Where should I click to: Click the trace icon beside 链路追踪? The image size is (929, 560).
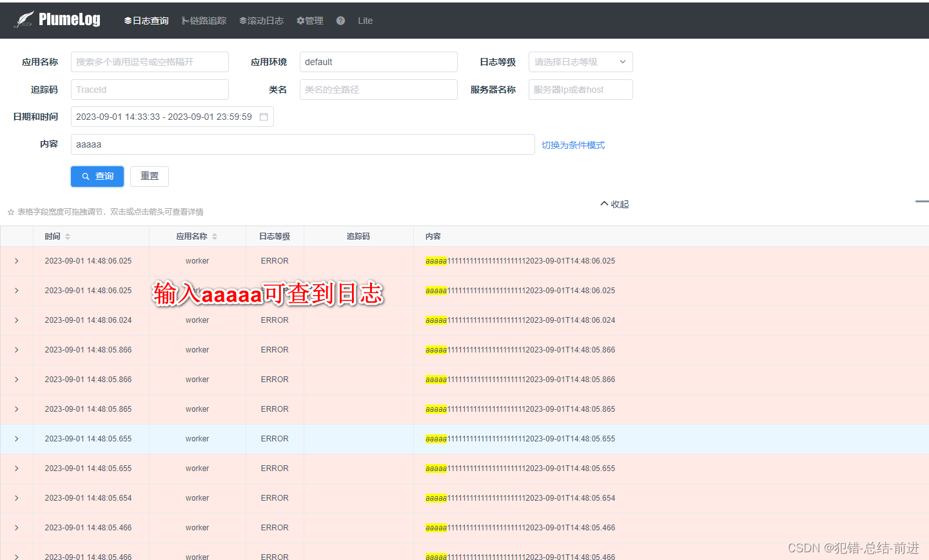184,20
